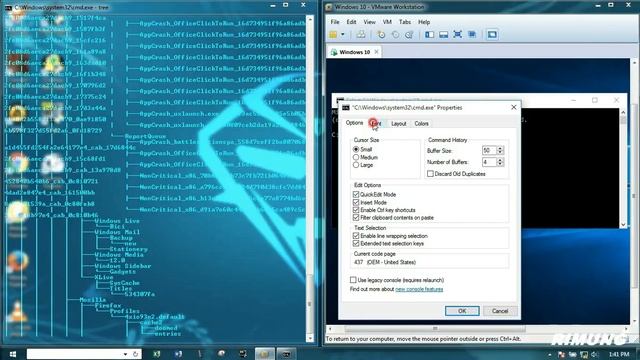The image size is (640, 360).
Task: Increase Number of Buffers with the up arrow
Action: click(500, 160)
